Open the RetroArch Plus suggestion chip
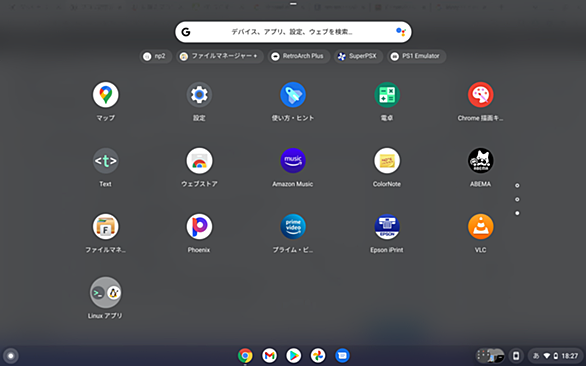Screen dimensions: 586x366 click(x=299, y=56)
